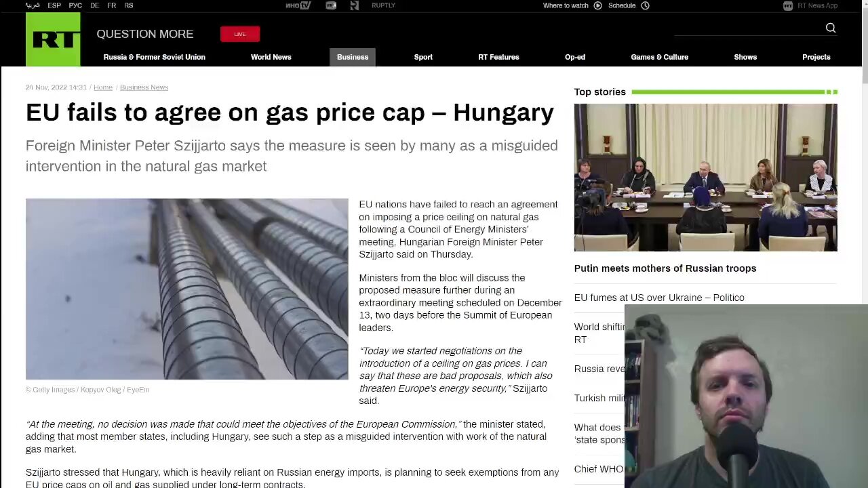Click the Where to watch link

click(566, 5)
